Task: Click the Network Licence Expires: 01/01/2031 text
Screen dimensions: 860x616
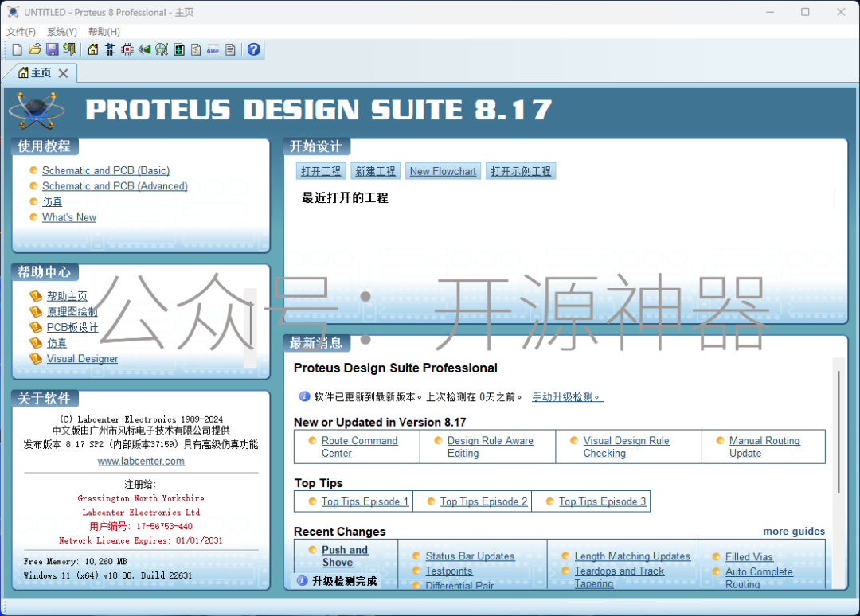Action: point(140,540)
